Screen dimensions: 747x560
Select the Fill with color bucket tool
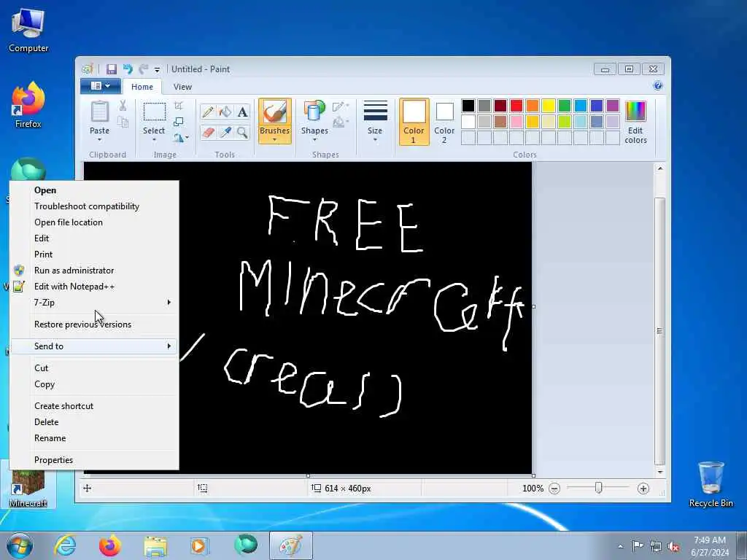pos(225,112)
